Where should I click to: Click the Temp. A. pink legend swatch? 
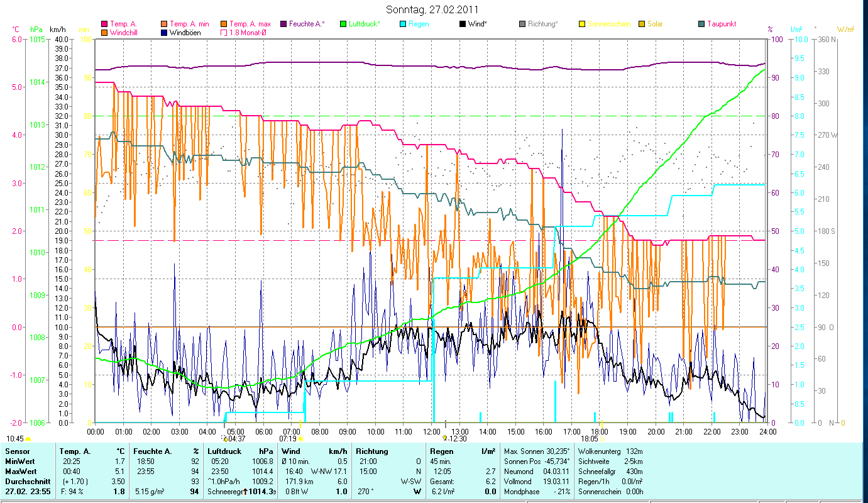[104, 24]
